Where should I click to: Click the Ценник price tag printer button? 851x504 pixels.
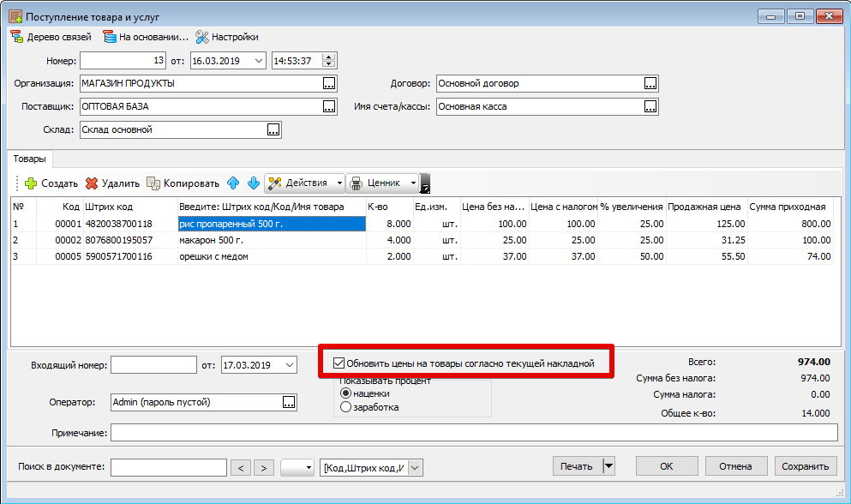click(377, 183)
